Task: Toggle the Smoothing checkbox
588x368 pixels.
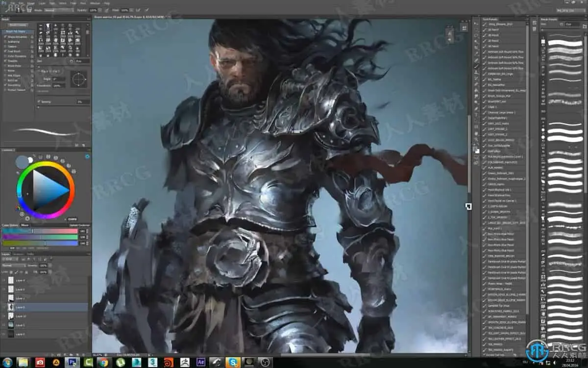Action: 5,84
